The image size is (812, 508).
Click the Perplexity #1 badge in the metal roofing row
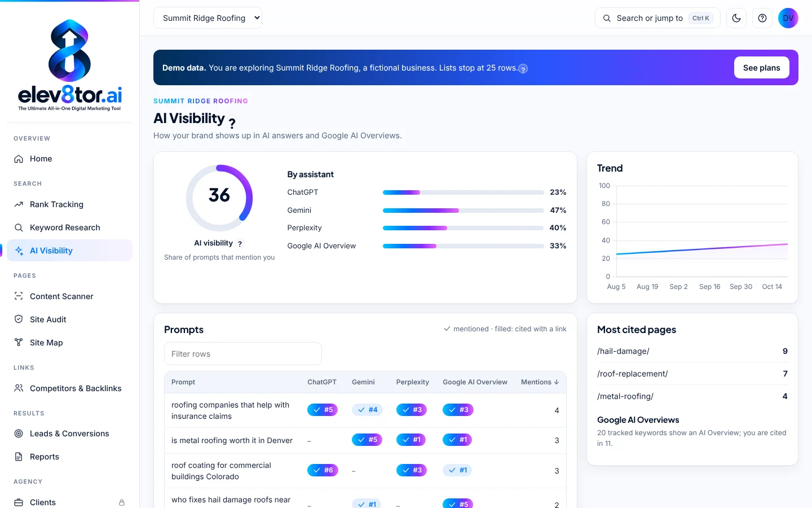(x=411, y=440)
